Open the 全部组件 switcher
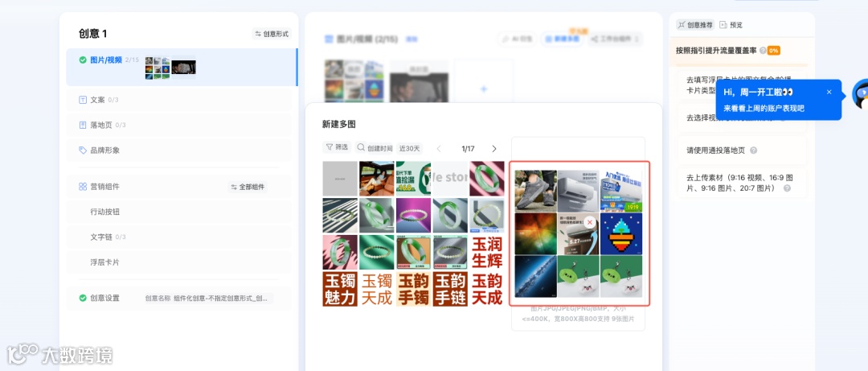The height and width of the screenshot is (371, 868). pos(248,187)
